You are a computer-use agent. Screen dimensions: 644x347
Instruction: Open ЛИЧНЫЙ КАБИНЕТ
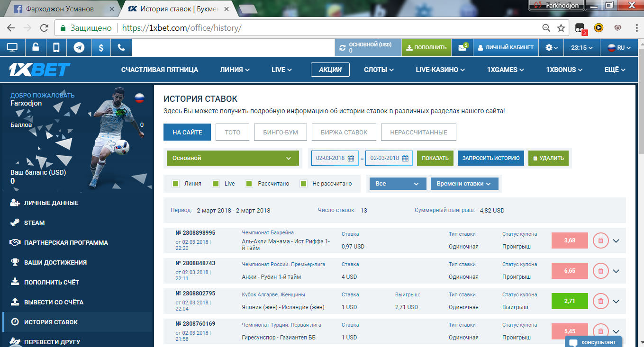506,47
